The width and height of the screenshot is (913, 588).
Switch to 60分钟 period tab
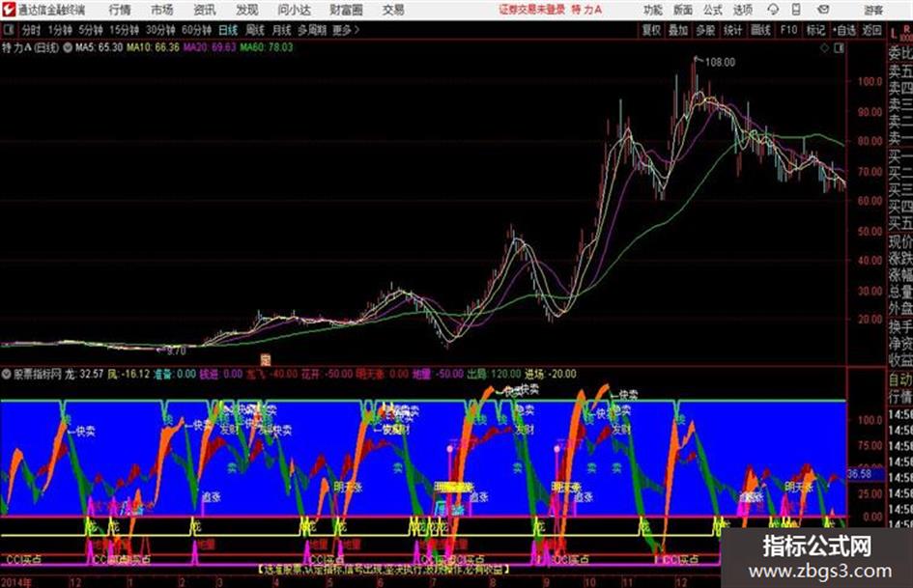[197, 30]
